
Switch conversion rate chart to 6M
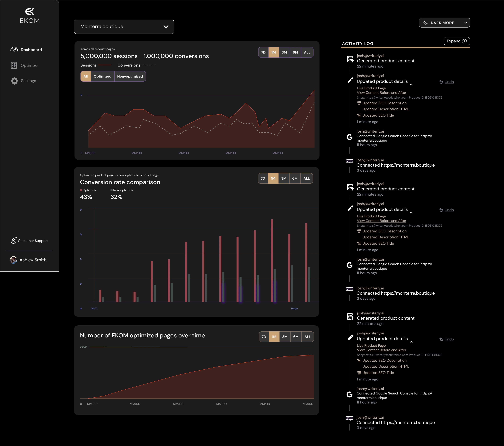pyautogui.click(x=295, y=178)
